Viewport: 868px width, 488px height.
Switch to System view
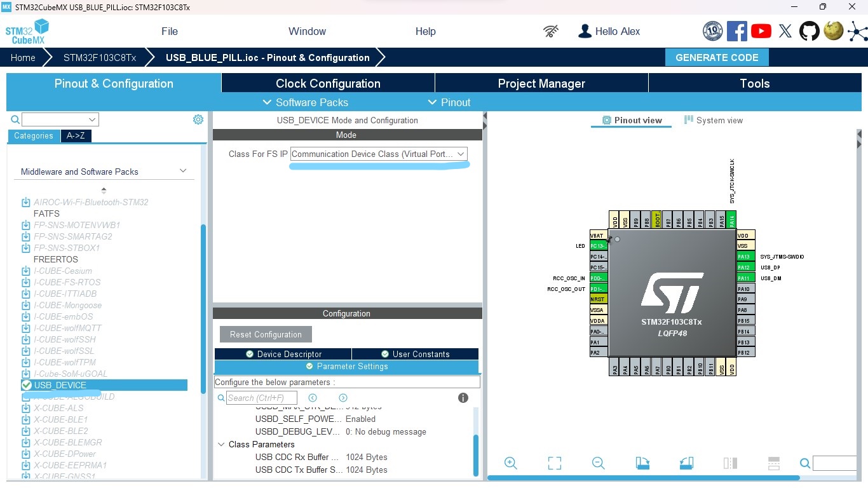coord(713,120)
